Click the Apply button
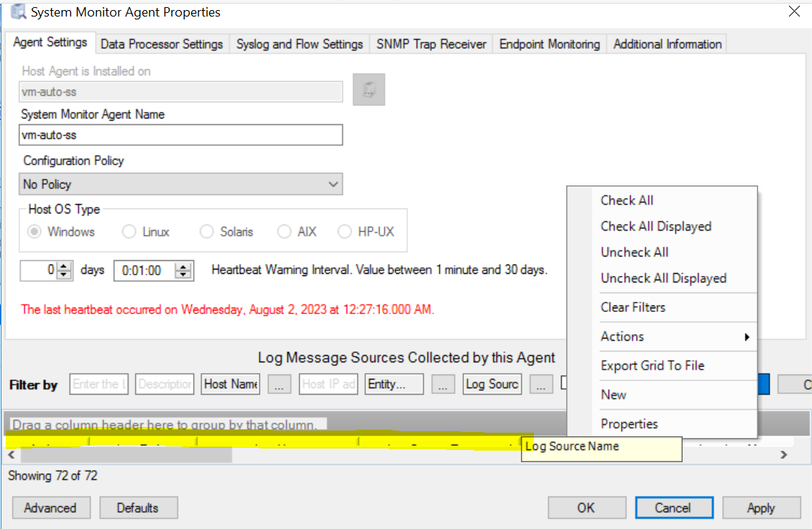The image size is (812, 529). click(x=760, y=507)
